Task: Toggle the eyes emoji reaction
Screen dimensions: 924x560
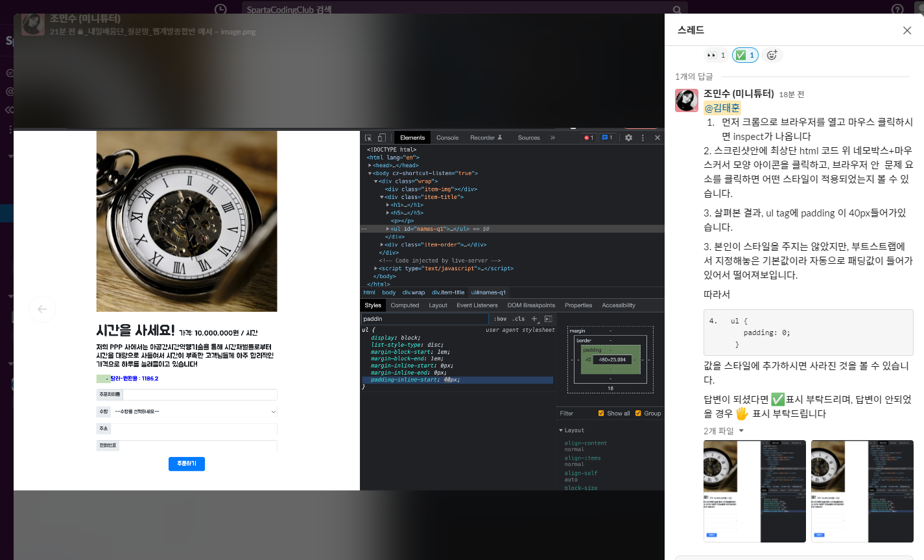Action: click(x=716, y=55)
